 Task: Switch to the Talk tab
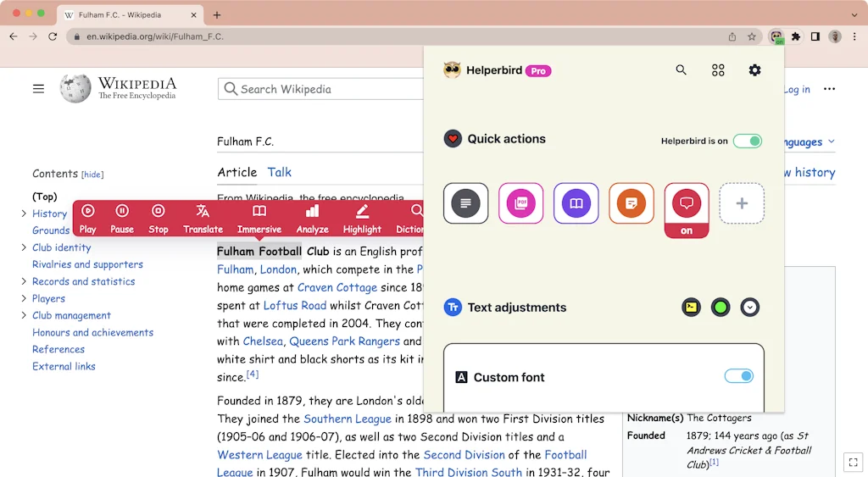(279, 172)
